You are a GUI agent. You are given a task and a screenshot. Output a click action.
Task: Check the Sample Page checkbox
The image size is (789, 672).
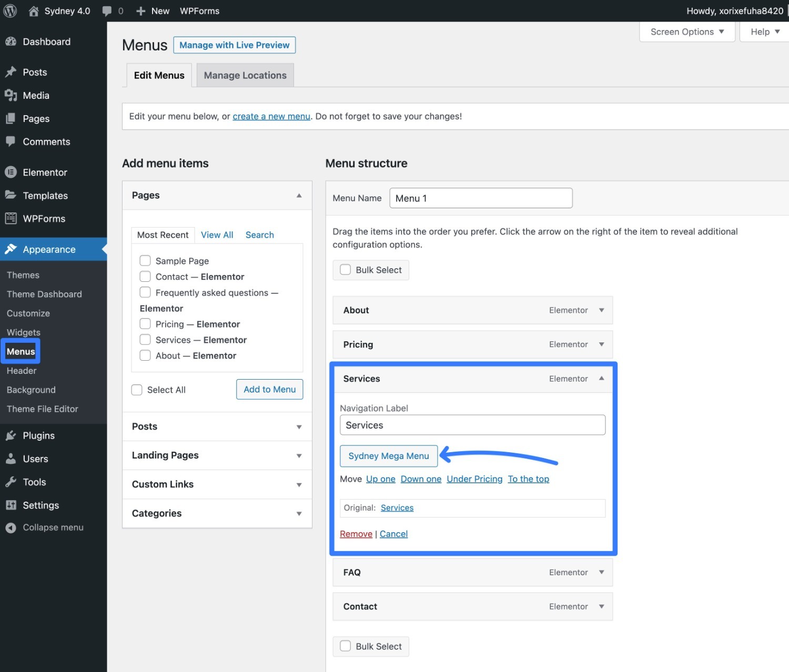[145, 260]
